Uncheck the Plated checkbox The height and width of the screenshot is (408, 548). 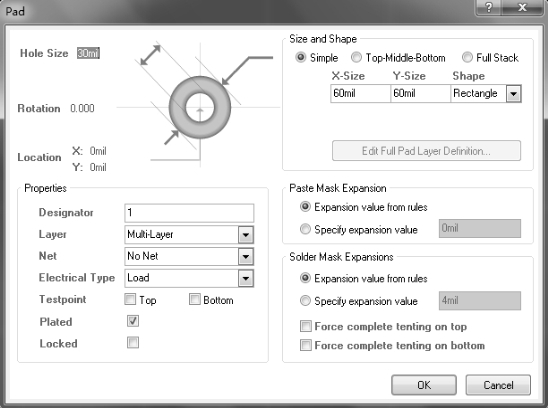[133, 321]
